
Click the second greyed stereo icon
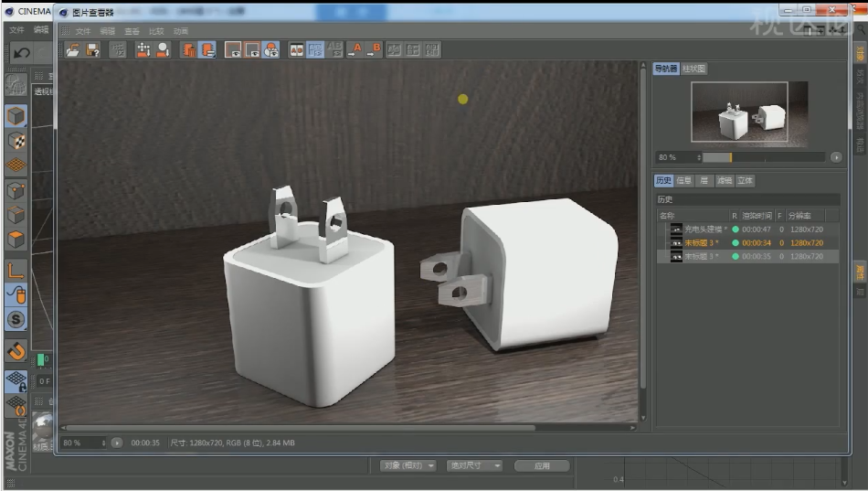(x=414, y=50)
